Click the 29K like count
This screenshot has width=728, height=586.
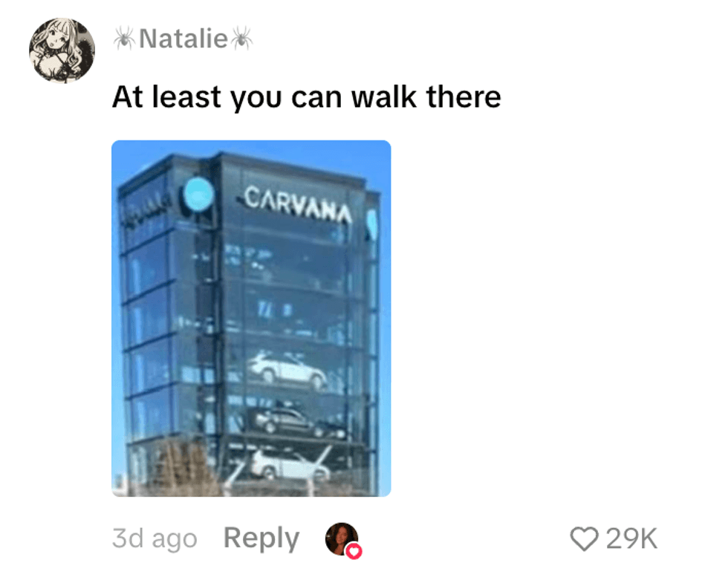pyautogui.click(x=631, y=538)
